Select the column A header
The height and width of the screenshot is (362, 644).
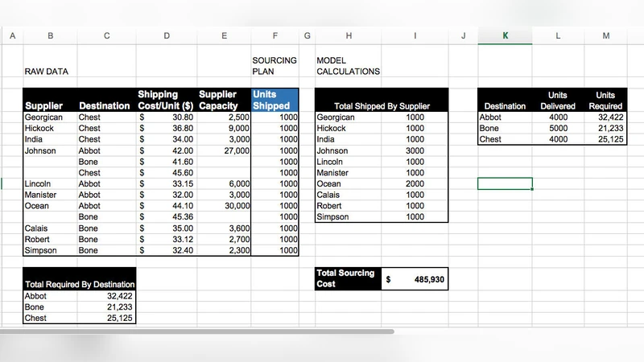(12, 35)
